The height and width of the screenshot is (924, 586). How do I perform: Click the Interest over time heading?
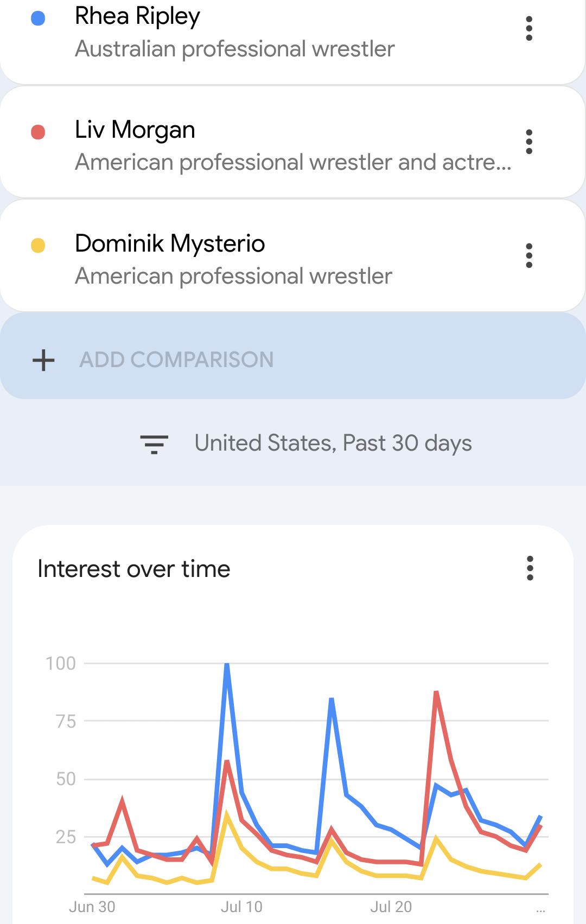pos(134,569)
